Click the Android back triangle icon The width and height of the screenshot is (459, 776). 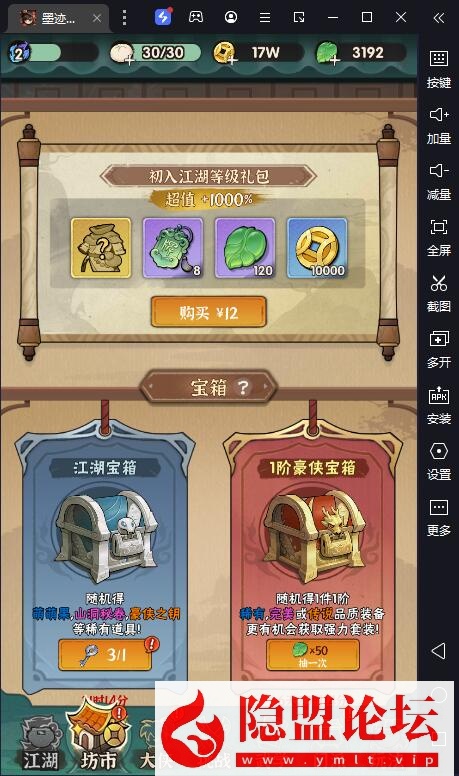tap(439, 651)
